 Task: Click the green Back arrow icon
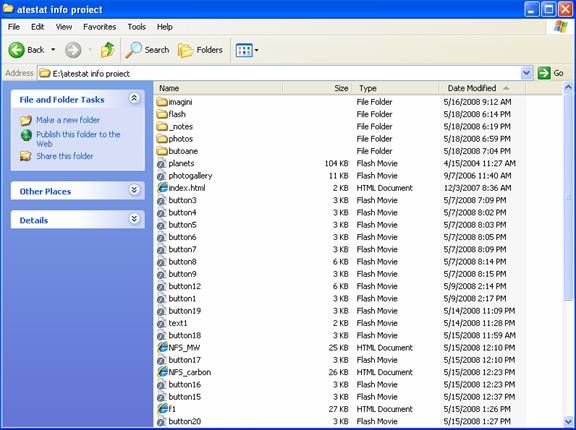[x=17, y=50]
